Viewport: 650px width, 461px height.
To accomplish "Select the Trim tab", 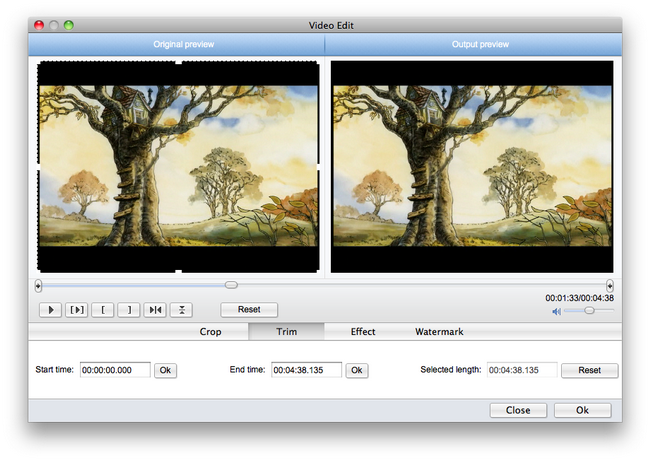I will coord(286,332).
